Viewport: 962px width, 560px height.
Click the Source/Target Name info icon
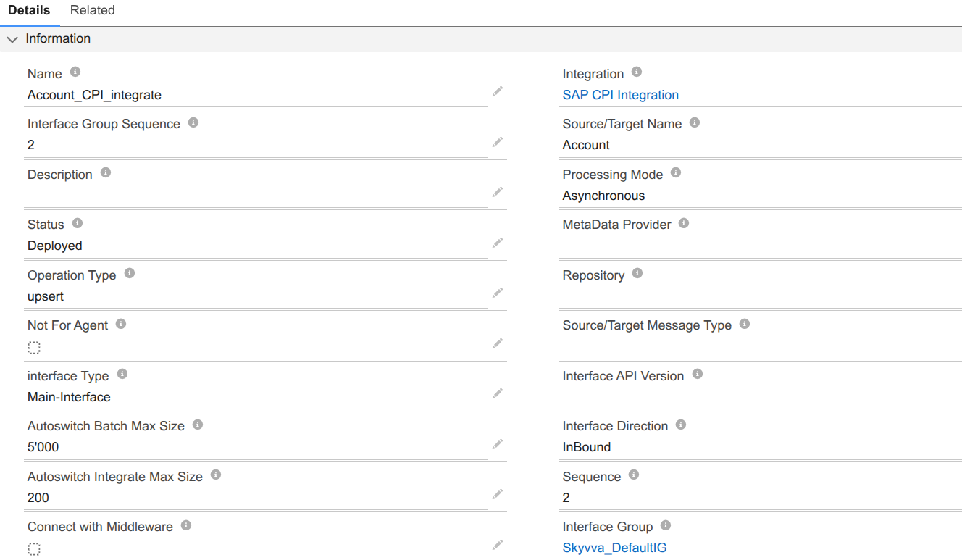[695, 122]
